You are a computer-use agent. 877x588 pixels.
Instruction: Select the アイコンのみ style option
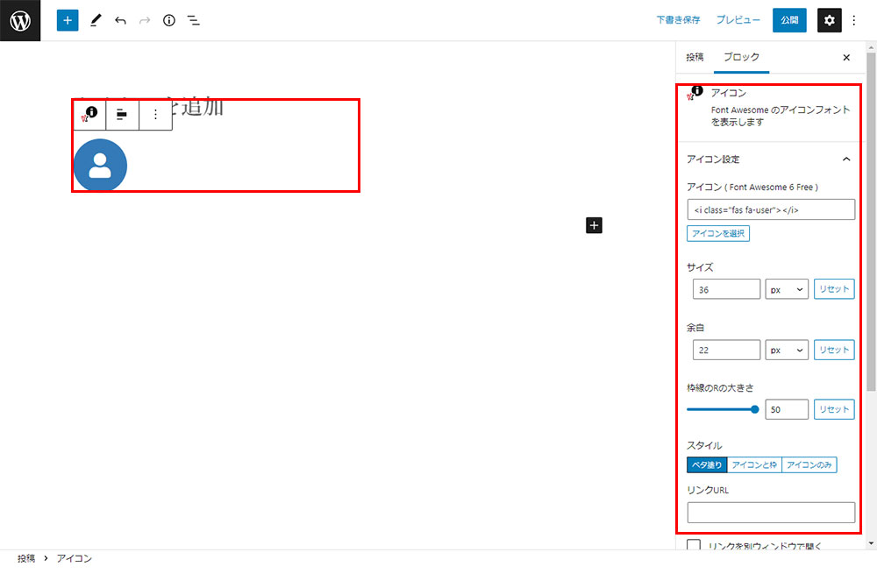(809, 465)
